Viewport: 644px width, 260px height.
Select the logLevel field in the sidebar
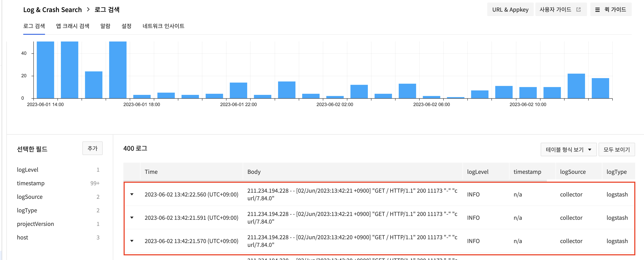pos(27,170)
